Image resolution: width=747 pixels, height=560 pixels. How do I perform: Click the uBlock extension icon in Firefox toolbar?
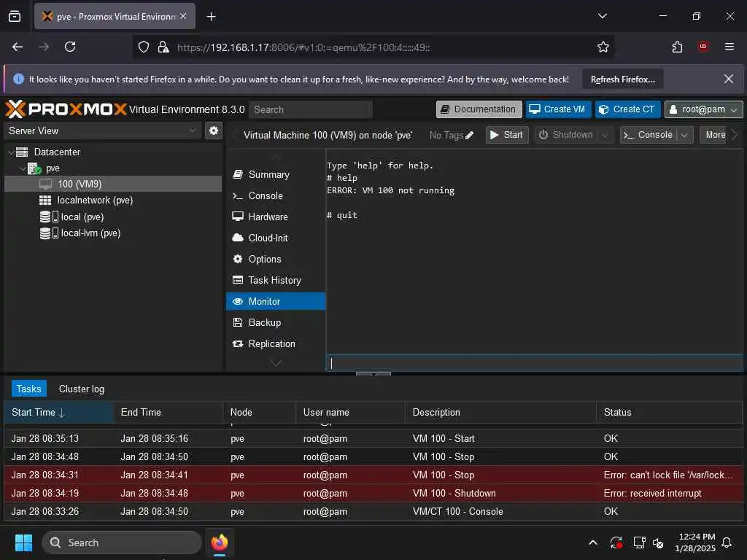tap(703, 47)
